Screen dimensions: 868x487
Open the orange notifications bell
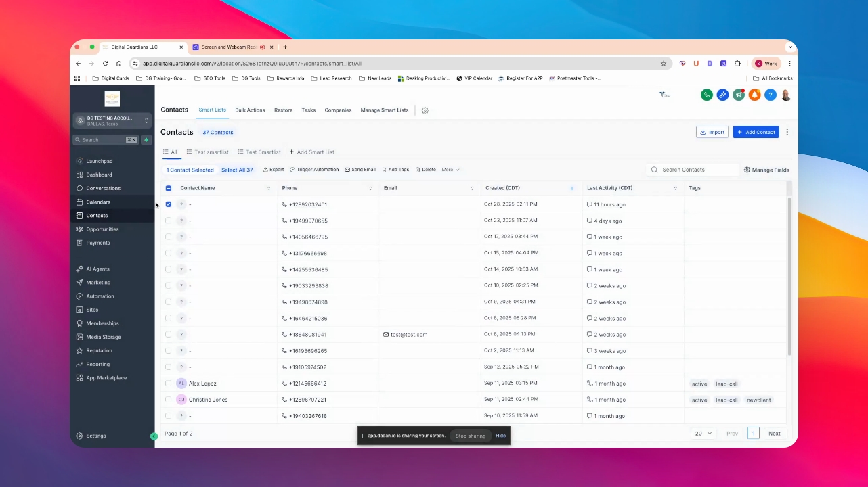[754, 95]
